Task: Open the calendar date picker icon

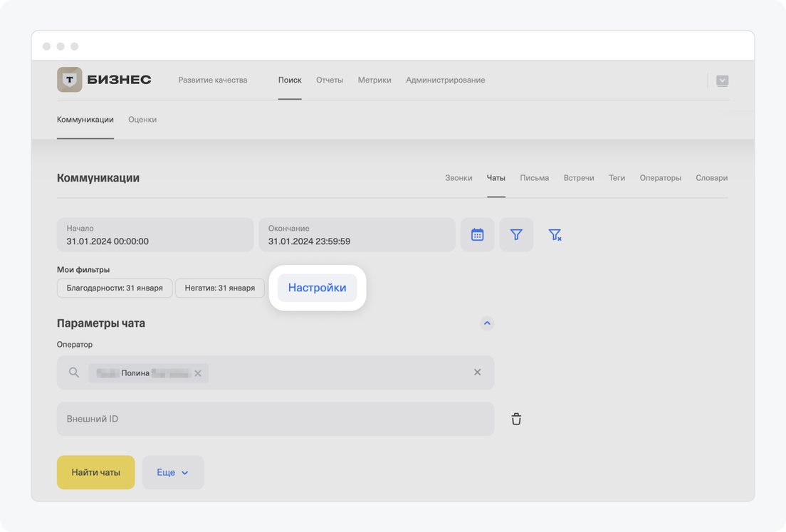Action: pos(477,234)
